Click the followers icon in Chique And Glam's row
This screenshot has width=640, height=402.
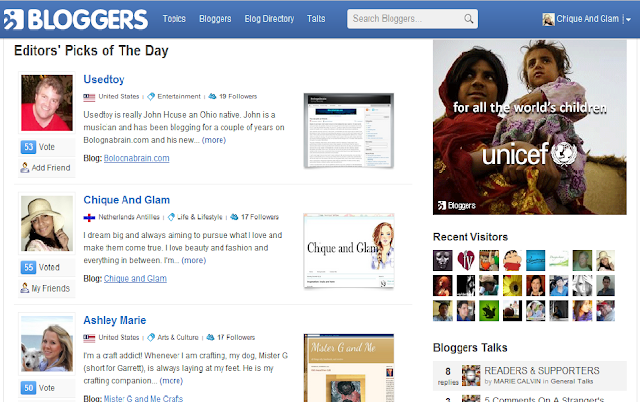click(x=234, y=217)
